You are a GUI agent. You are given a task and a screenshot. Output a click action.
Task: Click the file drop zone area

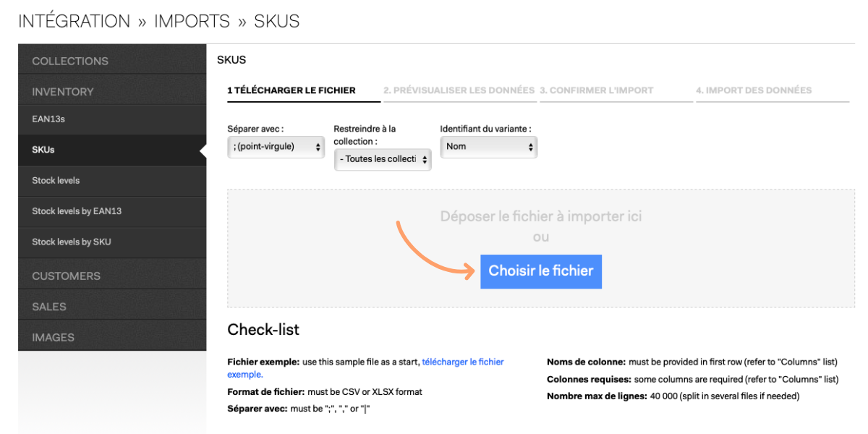click(541, 248)
